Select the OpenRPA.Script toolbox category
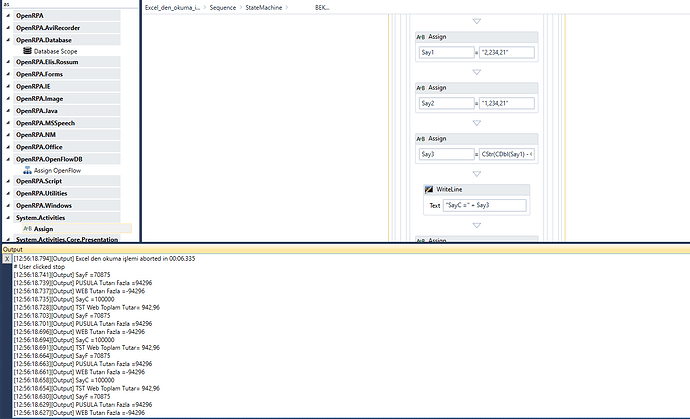The width and height of the screenshot is (690, 419). [66, 181]
